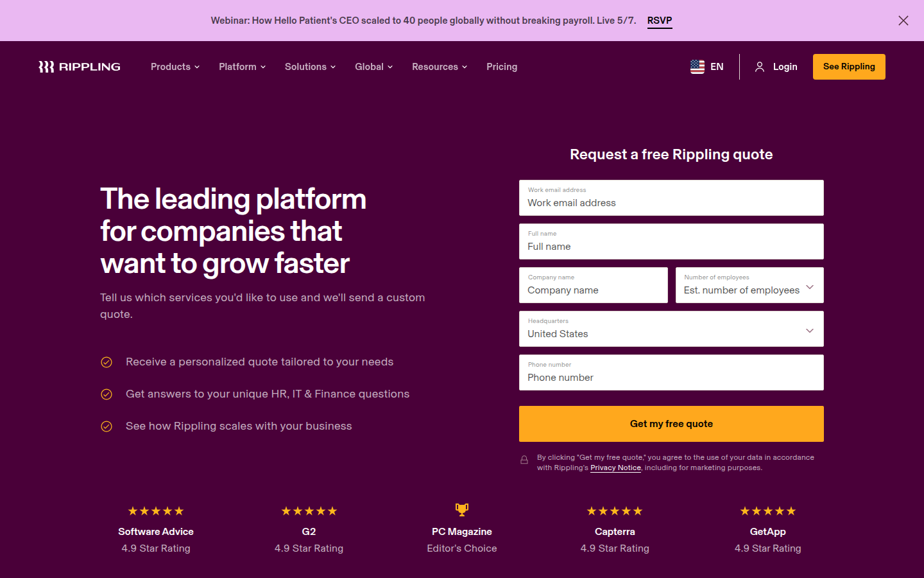Click the 4.9 Star Rating under Capterra
924x578 pixels.
(x=615, y=548)
